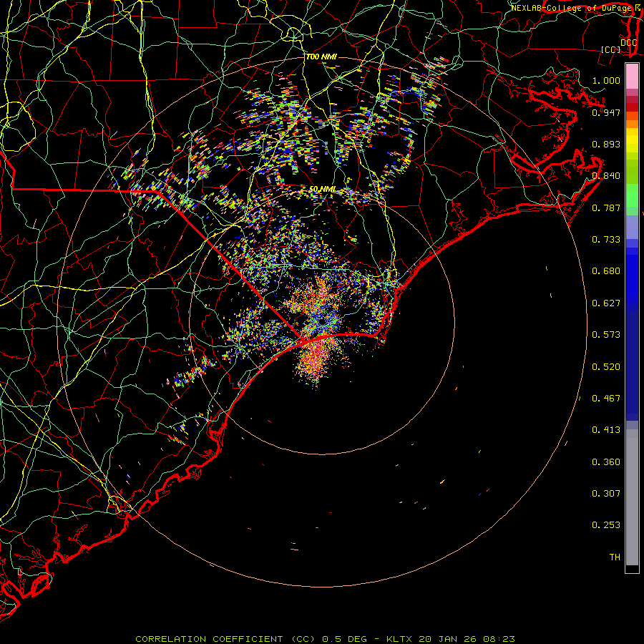The image size is (644, 644).
Task: Click the bright green segment of the color bar
Action: coord(632,195)
